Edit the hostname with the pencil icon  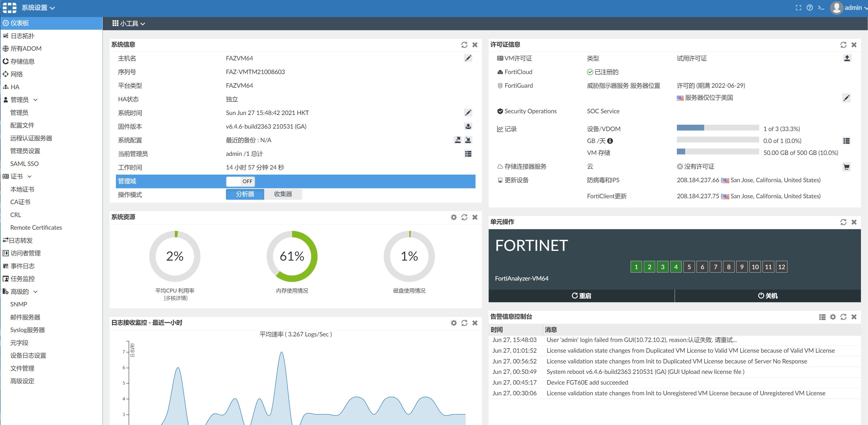pos(468,58)
